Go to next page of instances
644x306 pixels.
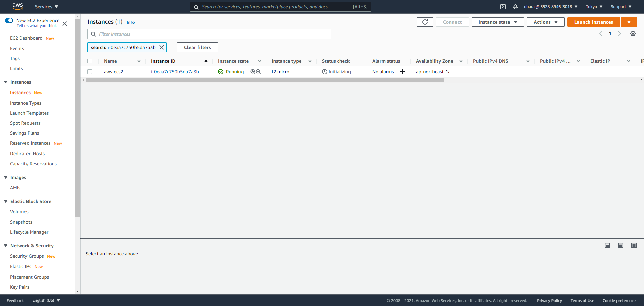point(620,34)
